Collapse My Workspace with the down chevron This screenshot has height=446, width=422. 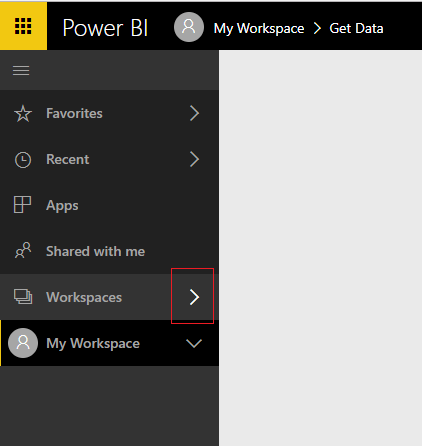[194, 343]
